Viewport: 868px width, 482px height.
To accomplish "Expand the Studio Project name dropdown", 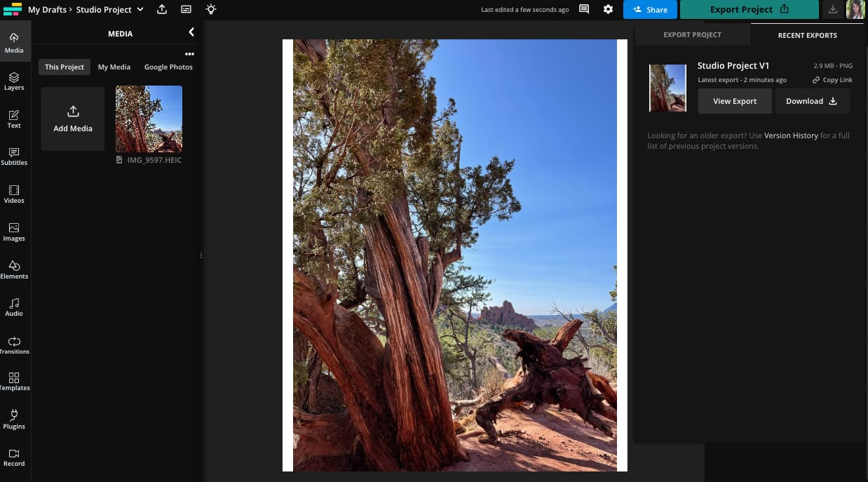I will (140, 9).
